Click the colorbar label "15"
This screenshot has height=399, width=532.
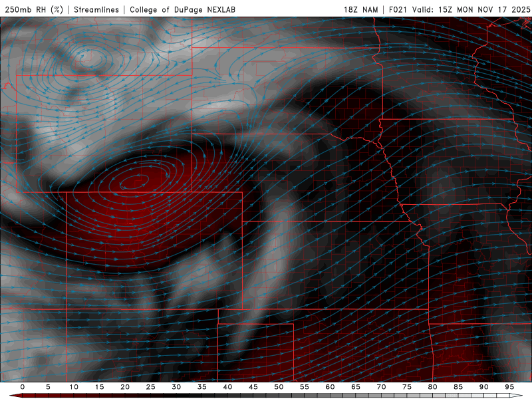pos(99,387)
